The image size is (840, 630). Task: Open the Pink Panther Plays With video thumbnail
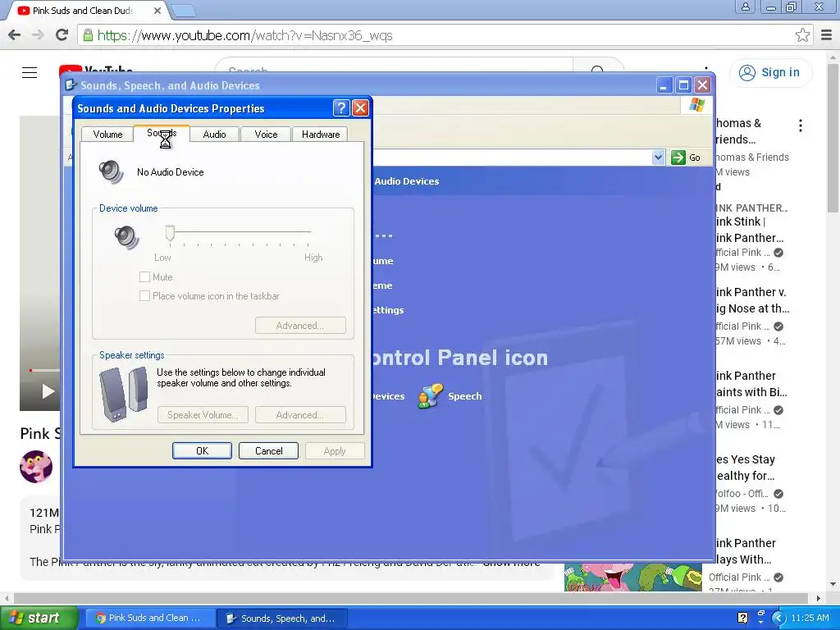pyautogui.click(x=633, y=577)
